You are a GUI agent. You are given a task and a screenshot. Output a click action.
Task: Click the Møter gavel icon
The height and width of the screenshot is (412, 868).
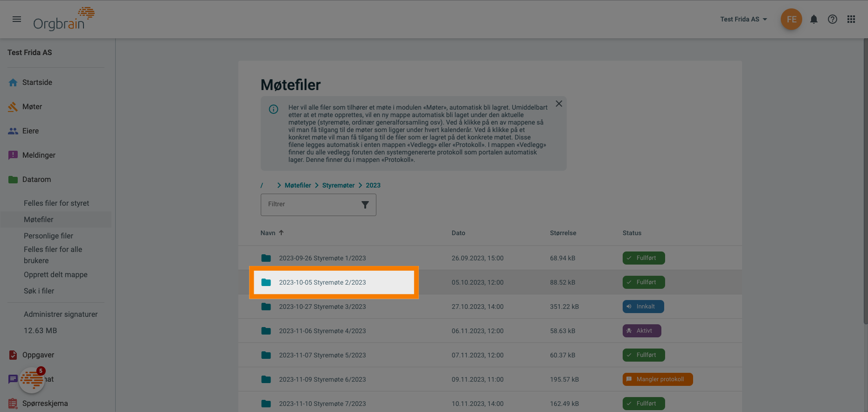click(x=13, y=107)
